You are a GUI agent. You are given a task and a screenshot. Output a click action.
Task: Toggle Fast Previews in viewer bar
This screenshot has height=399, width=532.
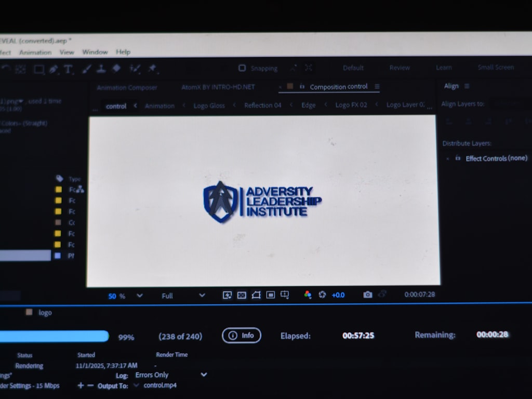[227, 295]
